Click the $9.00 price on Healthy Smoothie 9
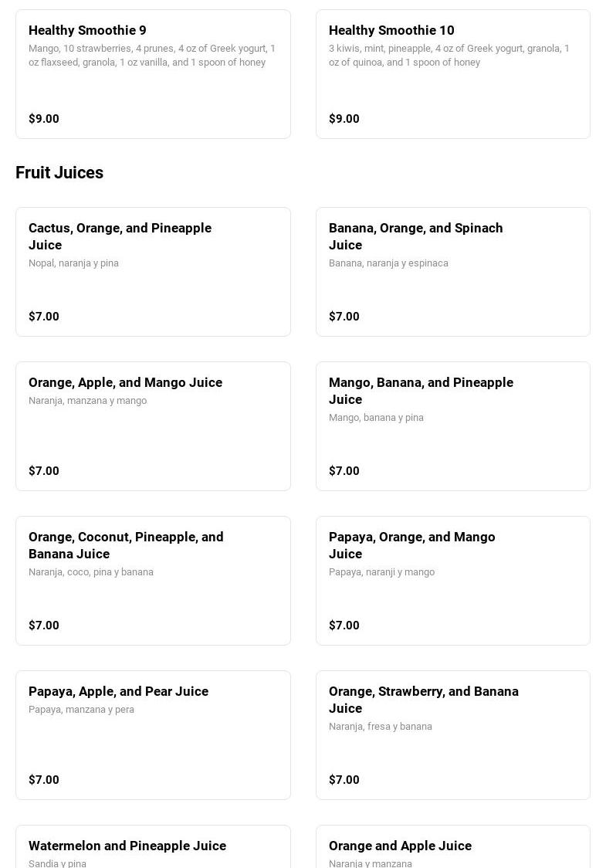Screen dimensions: 606x868 44,119
